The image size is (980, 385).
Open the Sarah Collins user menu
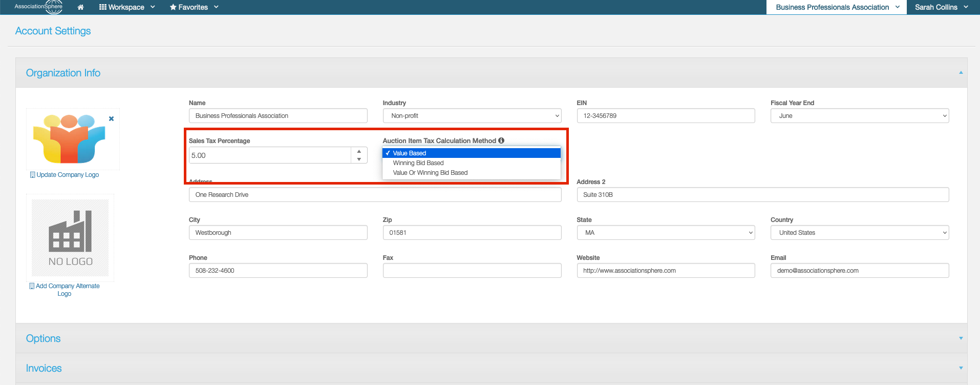click(941, 7)
